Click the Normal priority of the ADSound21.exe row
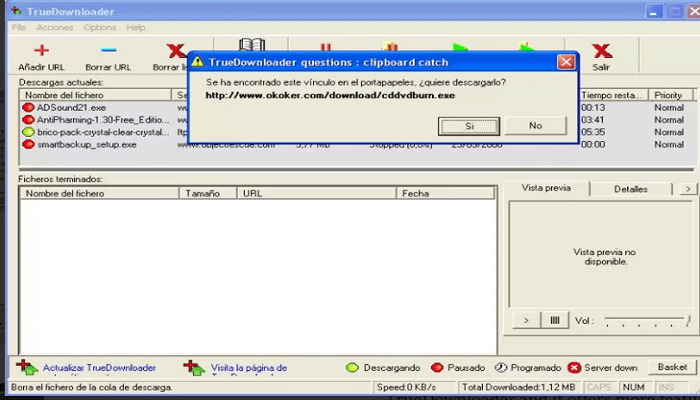Viewport: 700px width, 400px height. pyautogui.click(x=669, y=108)
